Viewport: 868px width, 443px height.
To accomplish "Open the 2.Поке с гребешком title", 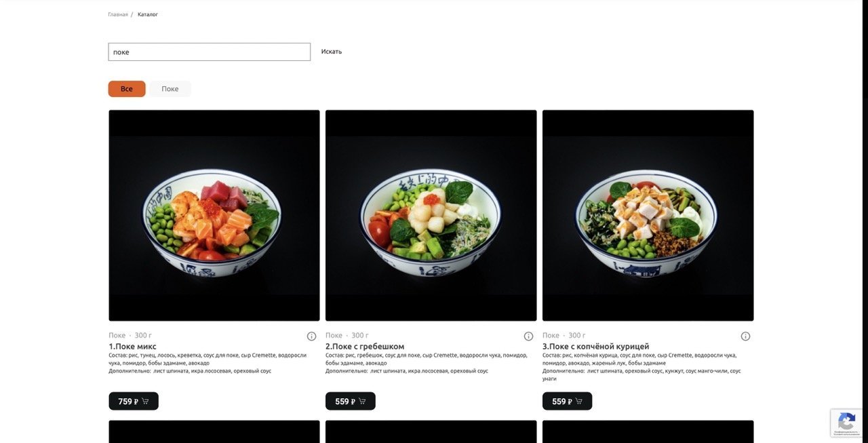I will (365, 347).
